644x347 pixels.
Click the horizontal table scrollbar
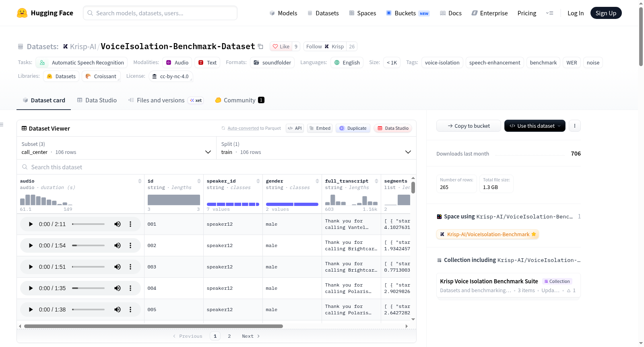pyautogui.click(x=153, y=326)
